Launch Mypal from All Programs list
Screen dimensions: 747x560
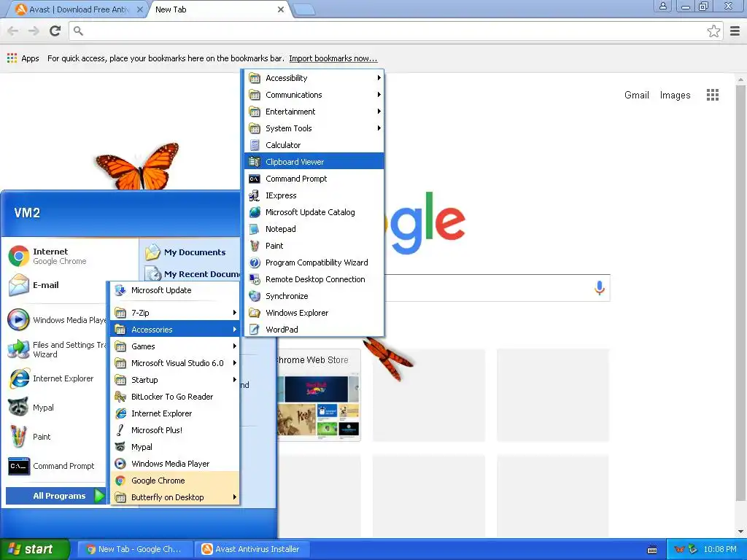175,447
